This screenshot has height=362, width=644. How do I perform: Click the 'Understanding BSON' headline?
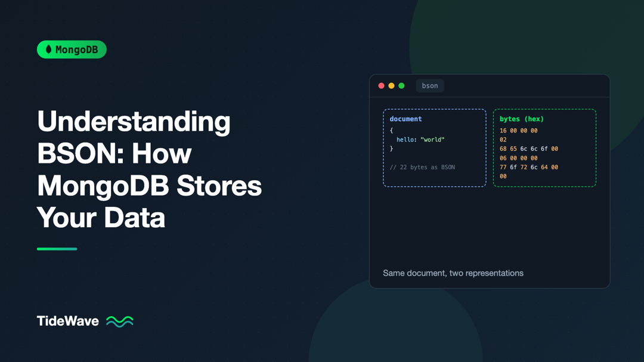point(149,169)
